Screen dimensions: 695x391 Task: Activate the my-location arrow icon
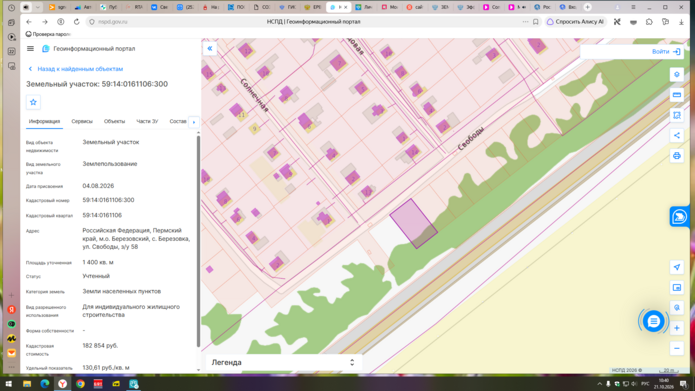(676, 267)
